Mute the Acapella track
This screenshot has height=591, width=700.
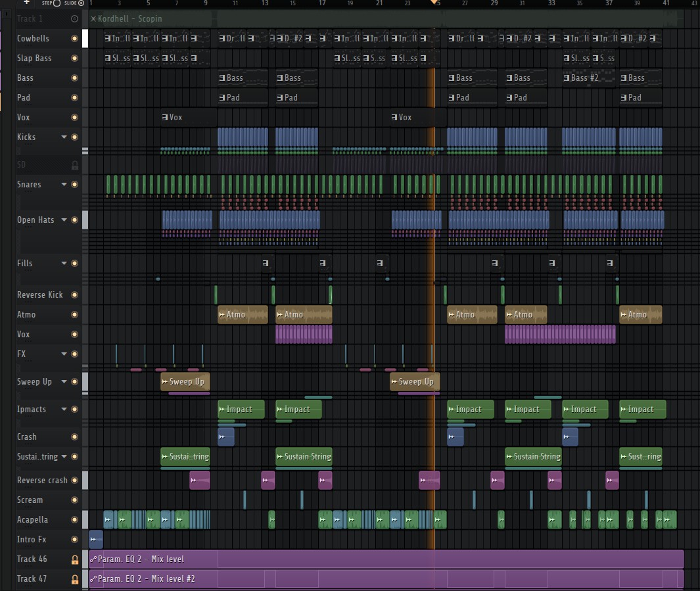pos(74,519)
